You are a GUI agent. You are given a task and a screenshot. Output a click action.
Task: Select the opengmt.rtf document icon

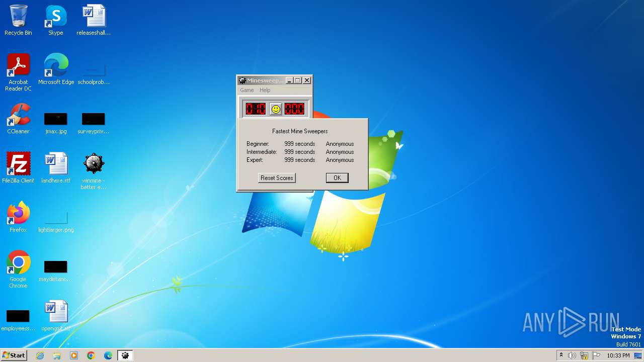click(x=56, y=316)
